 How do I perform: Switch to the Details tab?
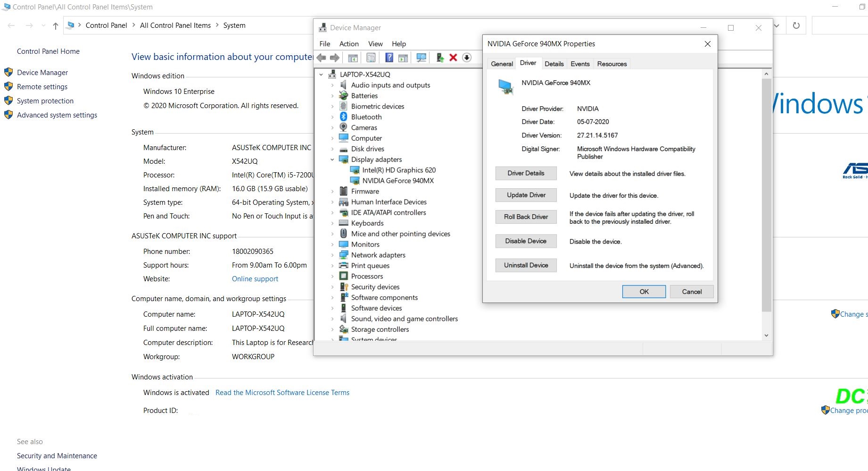click(x=554, y=64)
